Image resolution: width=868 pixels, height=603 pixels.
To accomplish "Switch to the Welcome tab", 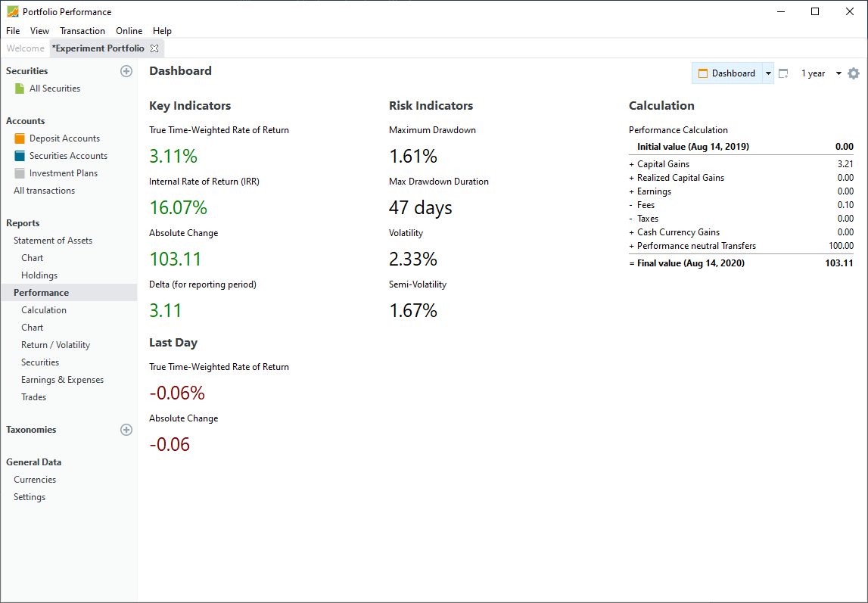I will [x=25, y=48].
